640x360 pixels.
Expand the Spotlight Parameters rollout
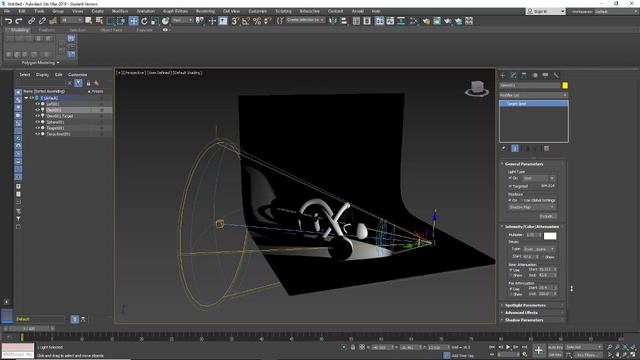[532, 305]
